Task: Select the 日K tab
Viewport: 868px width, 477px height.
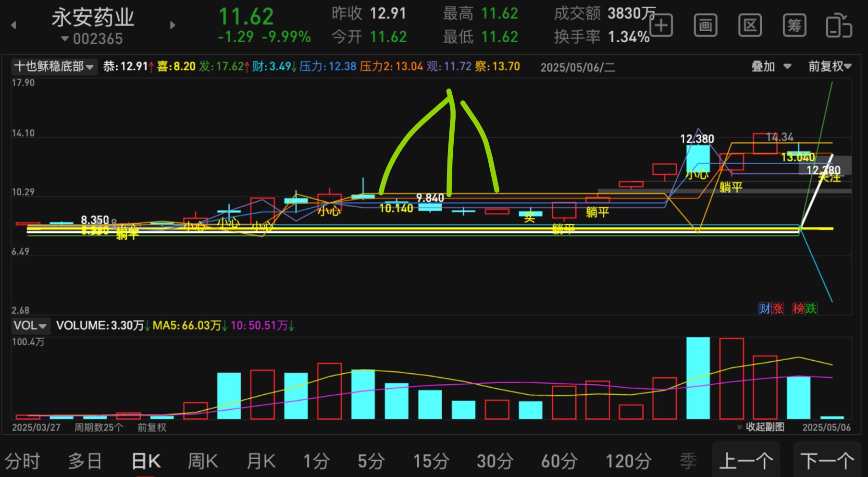Action: coord(146,461)
